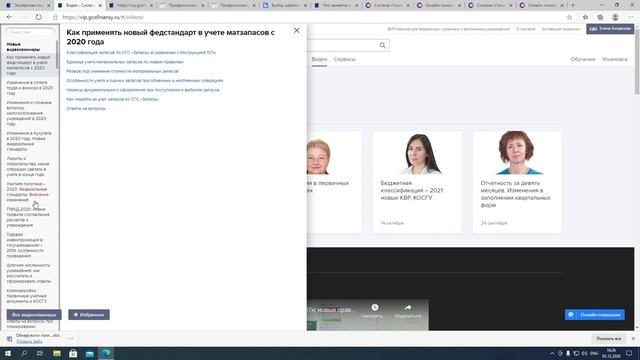
Task: Add seminar to favorites via "Избранное" button
Action: coord(89,315)
